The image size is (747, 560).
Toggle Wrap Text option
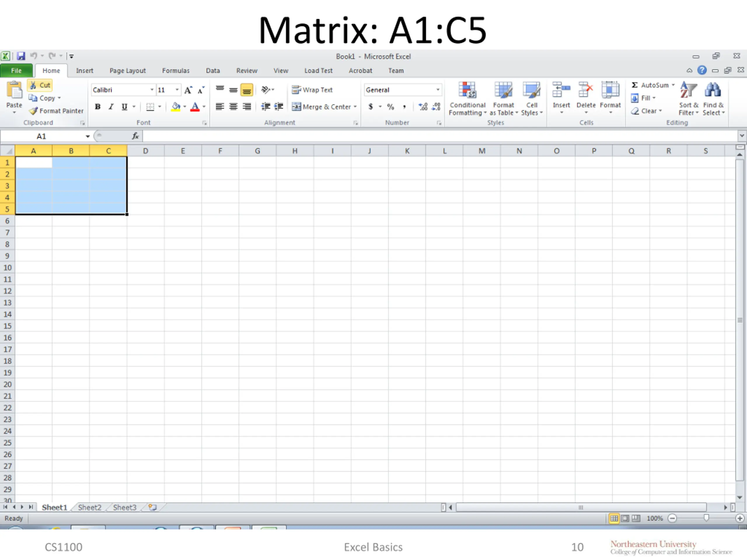tap(313, 90)
